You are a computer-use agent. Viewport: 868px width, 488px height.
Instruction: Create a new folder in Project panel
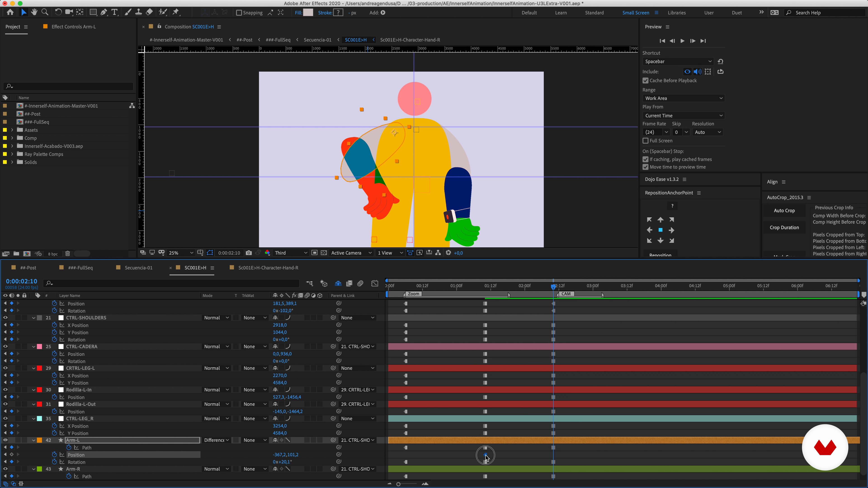(16, 253)
